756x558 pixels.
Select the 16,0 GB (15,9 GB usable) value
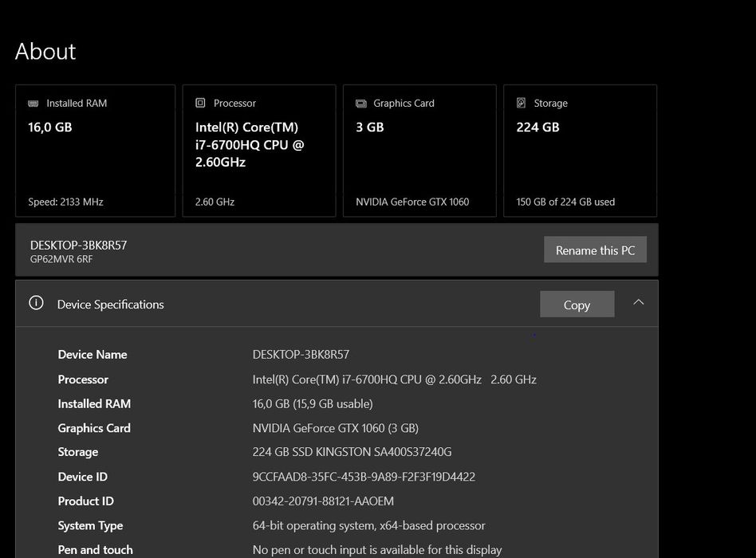coord(313,404)
